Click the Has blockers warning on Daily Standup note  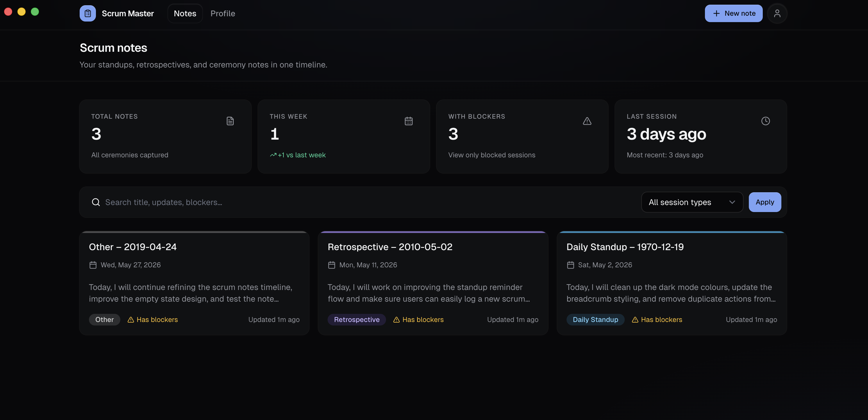pyautogui.click(x=657, y=320)
